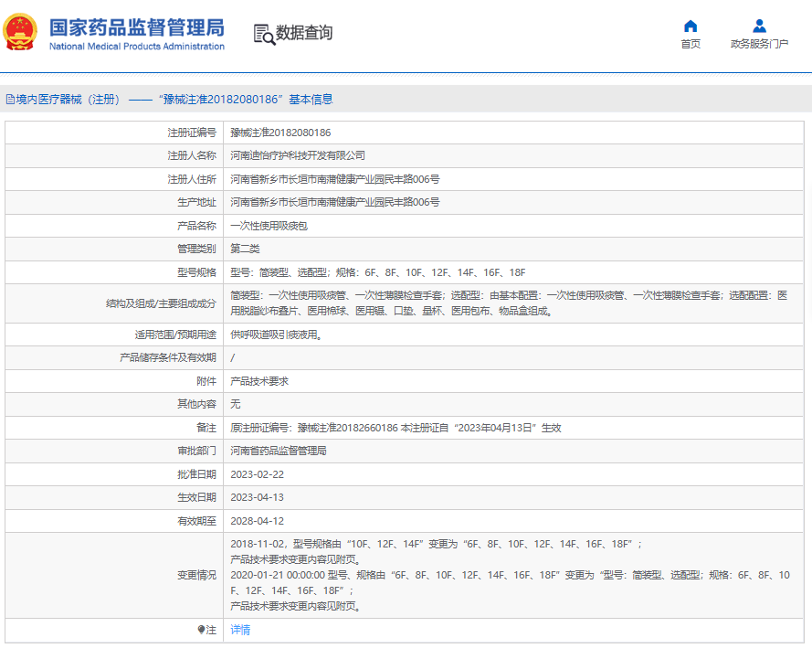Click the 首页 home icon
The height and width of the screenshot is (648, 812).
[x=691, y=26]
